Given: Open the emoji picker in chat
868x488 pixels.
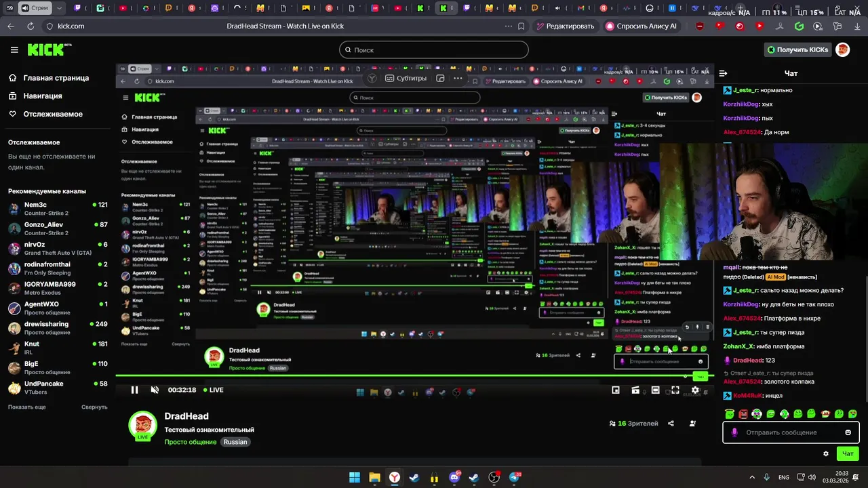Looking at the screenshot, I should pos(848,432).
